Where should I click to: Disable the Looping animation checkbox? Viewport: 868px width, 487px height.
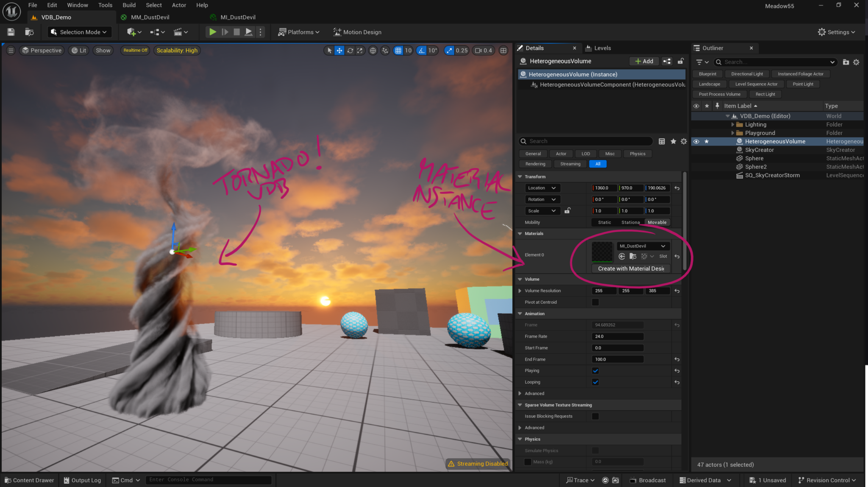595,382
